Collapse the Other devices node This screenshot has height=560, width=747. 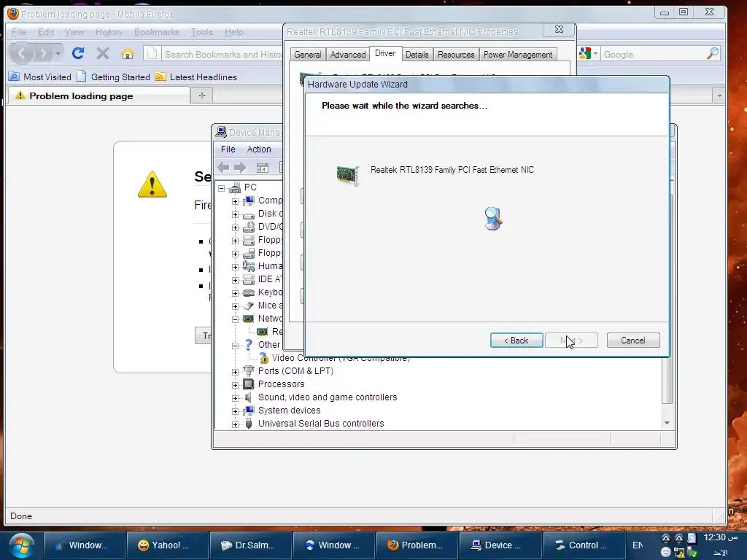[x=235, y=346]
